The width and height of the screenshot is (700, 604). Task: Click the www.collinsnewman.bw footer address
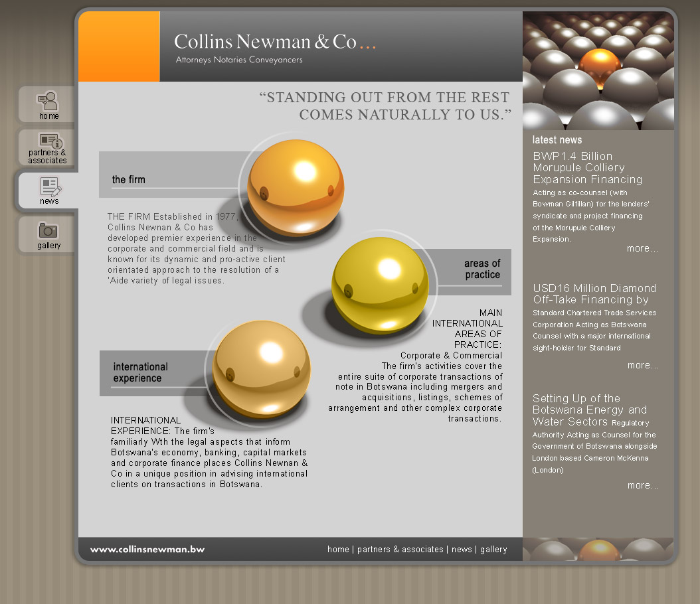click(147, 550)
